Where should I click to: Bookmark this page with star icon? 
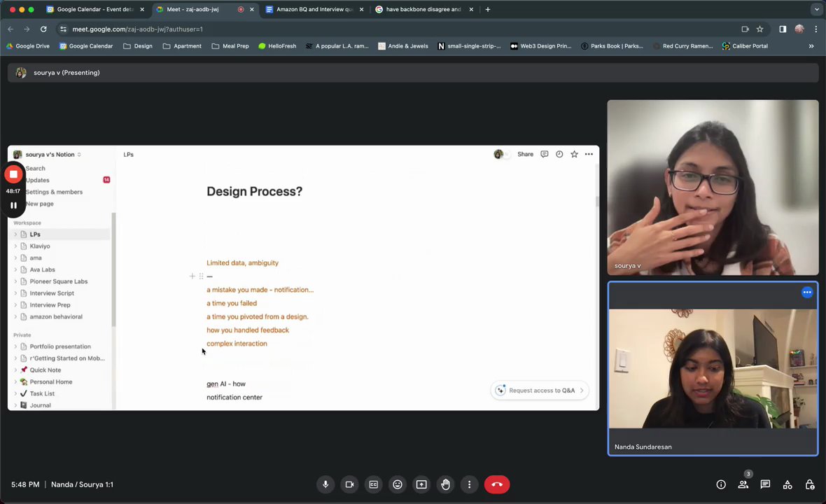pos(759,29)
